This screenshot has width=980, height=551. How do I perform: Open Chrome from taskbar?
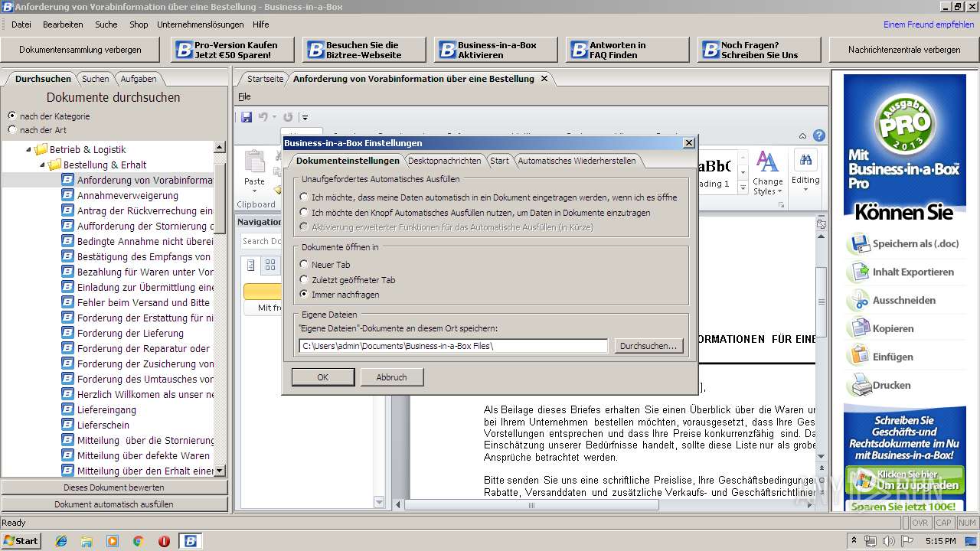[x=138, y=541]
